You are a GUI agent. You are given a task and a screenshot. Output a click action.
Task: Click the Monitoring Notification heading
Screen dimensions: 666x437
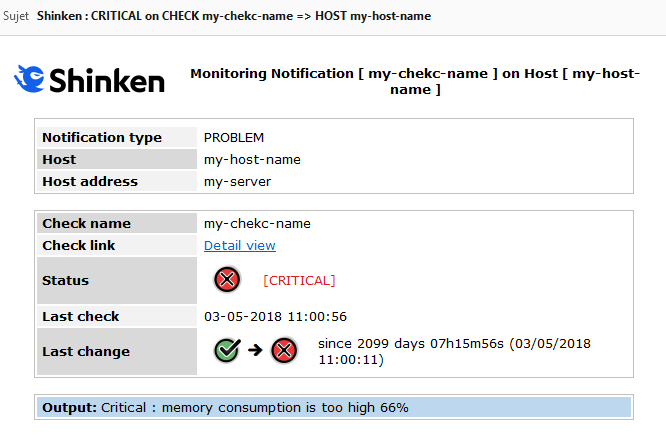[414, 81]
